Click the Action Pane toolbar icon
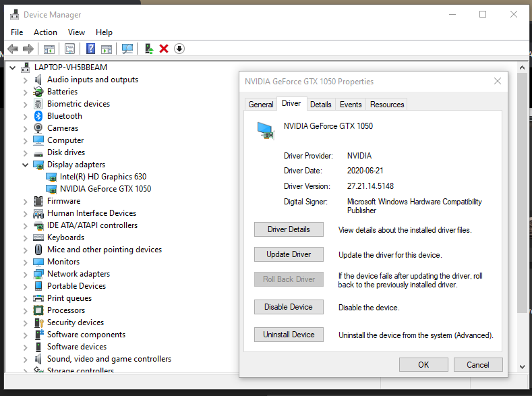 point(107,49)
